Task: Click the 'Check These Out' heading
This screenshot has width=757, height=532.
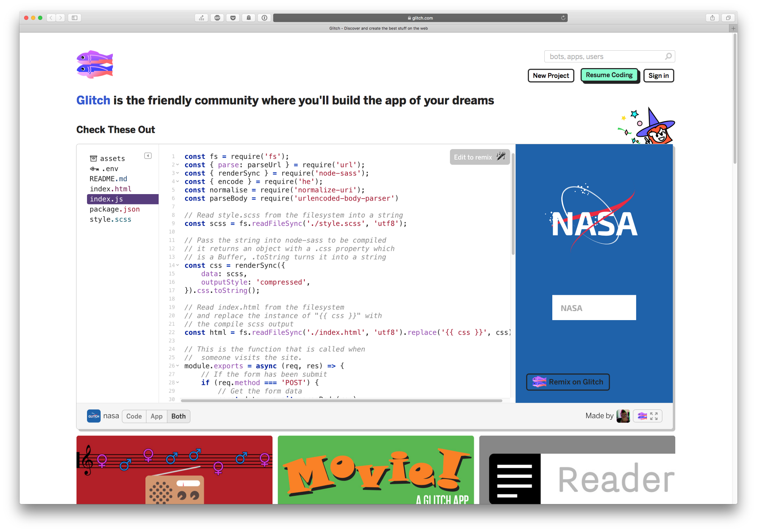Action: pos(116,130)
